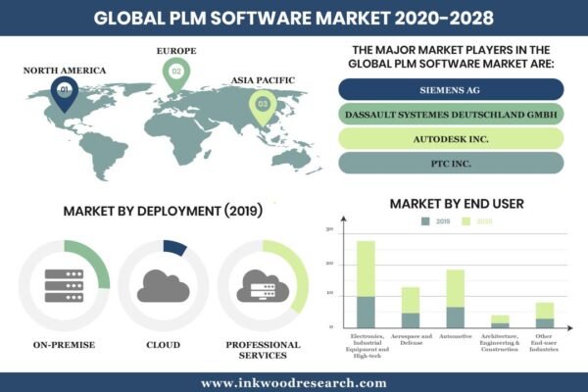Select the On-Premise server stack icon
Screen dimensions: 588x392
pyautogui.click(x=64, y=285)
